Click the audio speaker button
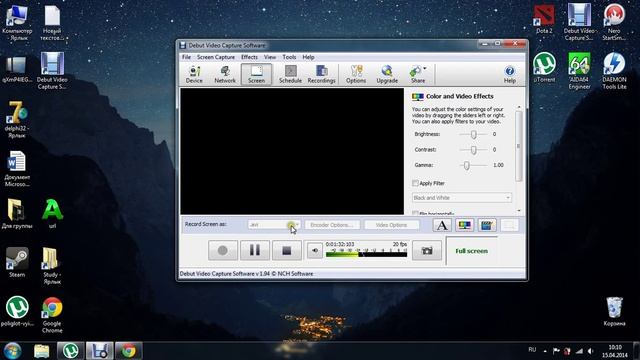640x360 pixels. [x=315, y=251]
